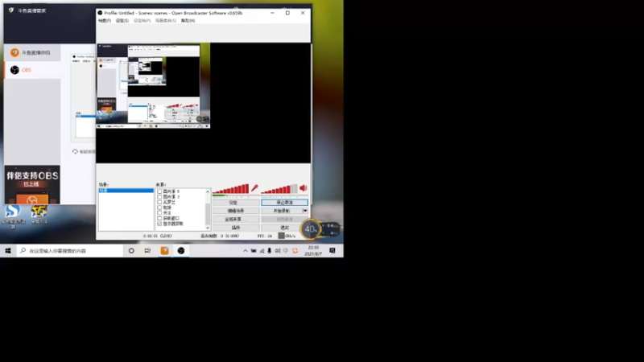Open recording options dropdown arrow beside 开始录制
The height and width of the screenshot is (362, 644).
(x=305, y=211)
